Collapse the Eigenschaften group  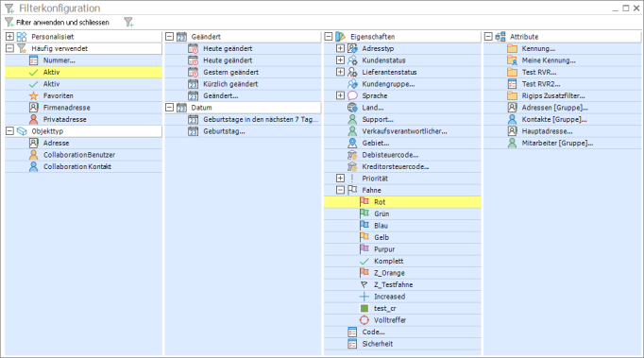(329, 37)
